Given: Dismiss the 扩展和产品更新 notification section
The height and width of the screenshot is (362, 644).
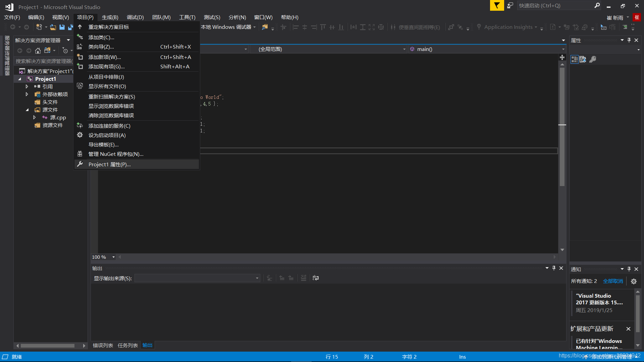Looking at the screenshot, I should tap(628, 329).
